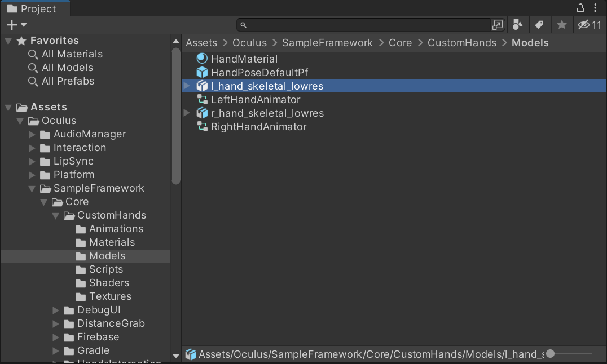Go to Oculus in breadcrumb path
607x364 pixels.
[x=250, y=43]
